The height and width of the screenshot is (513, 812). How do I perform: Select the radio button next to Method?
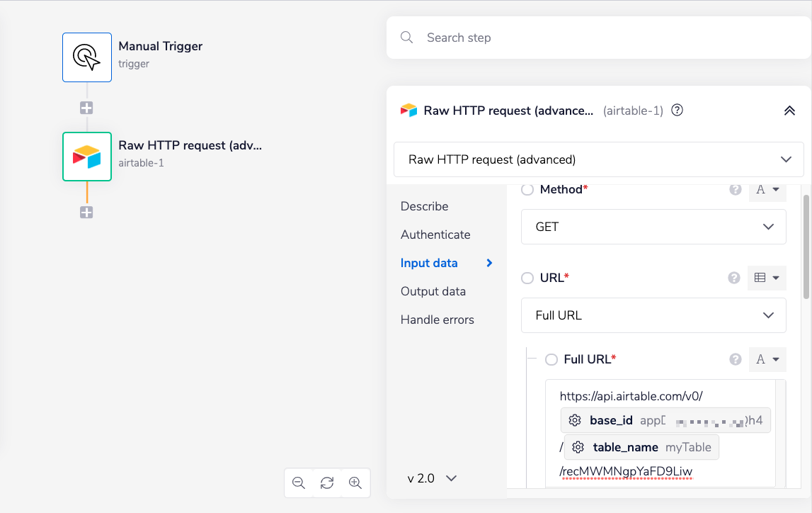click(x=527, y=189)
